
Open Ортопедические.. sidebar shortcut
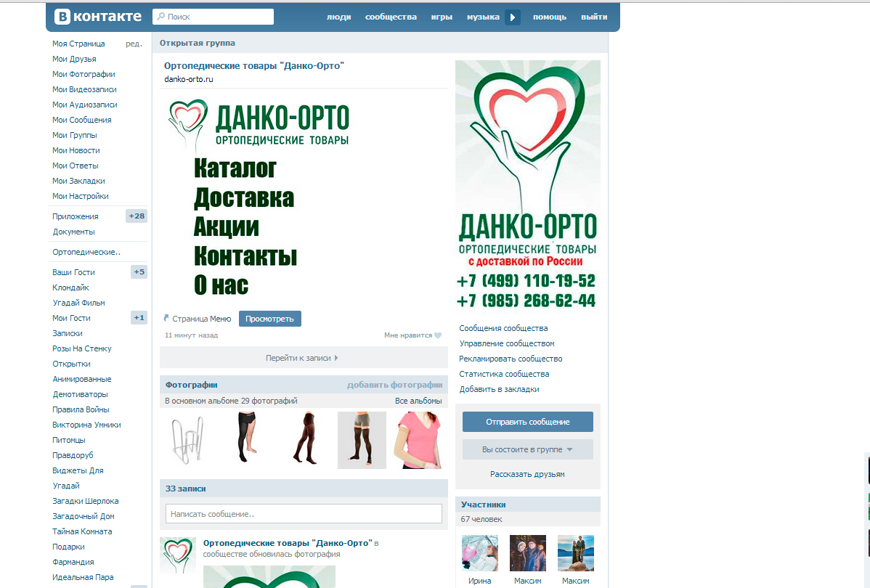[x=86, y=252]
